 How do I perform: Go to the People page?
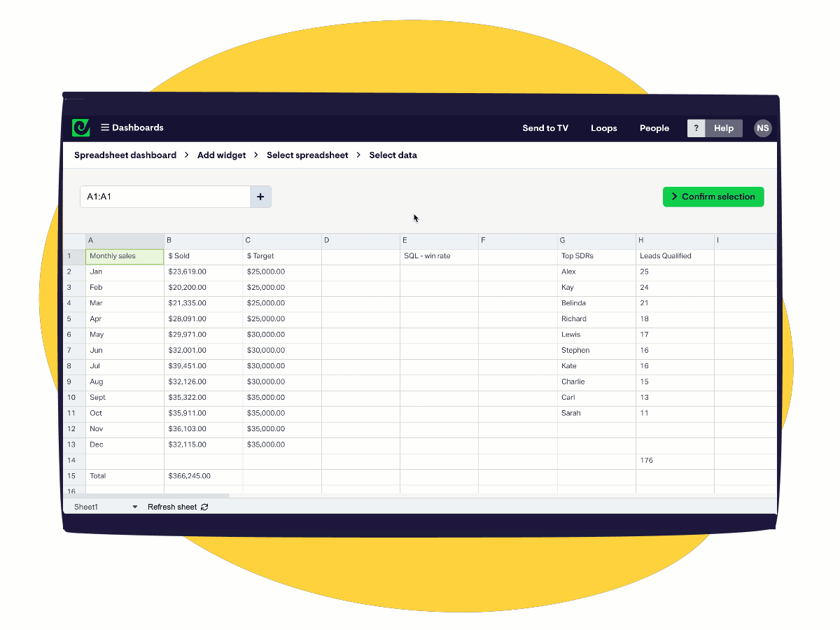pos(654,128)
